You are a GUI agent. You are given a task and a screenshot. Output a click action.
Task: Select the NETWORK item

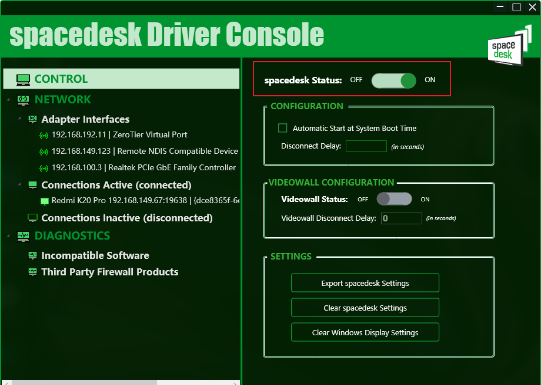[x=62, y=100]
